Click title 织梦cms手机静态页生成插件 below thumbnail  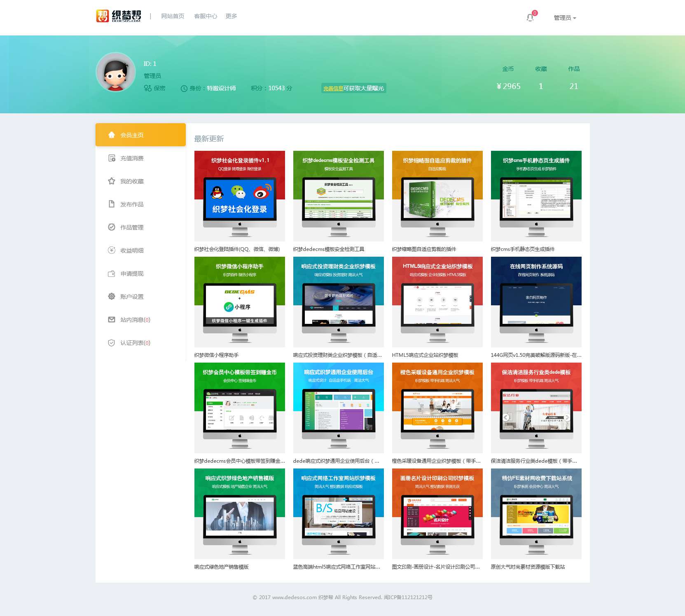tap(523, 249)
